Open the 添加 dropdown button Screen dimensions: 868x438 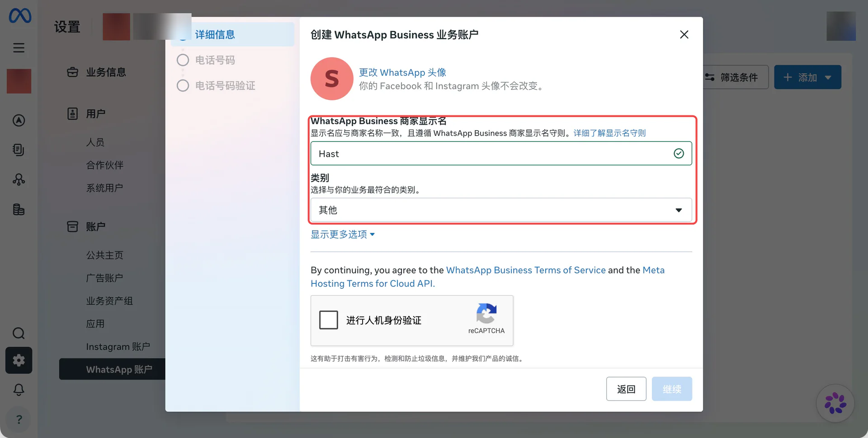click(x=807, y=77)
